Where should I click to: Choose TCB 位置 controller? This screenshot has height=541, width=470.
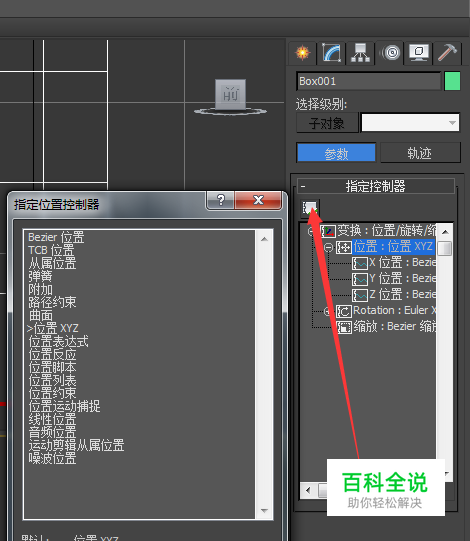click(51, 250)
